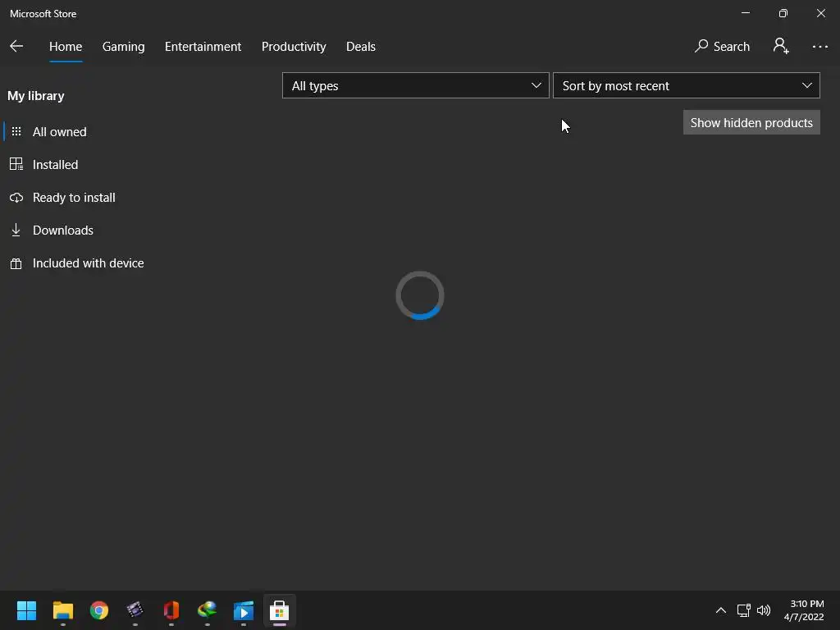The image size is (840, 630).
Task: Open the Movies & TV taskbar icon
Action: pos(243,610)
